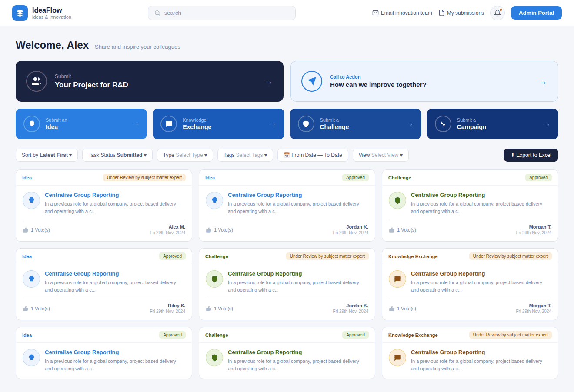Select the Submit a Campaign compass icon
This screenshot has height=392, width=574.
443,123
